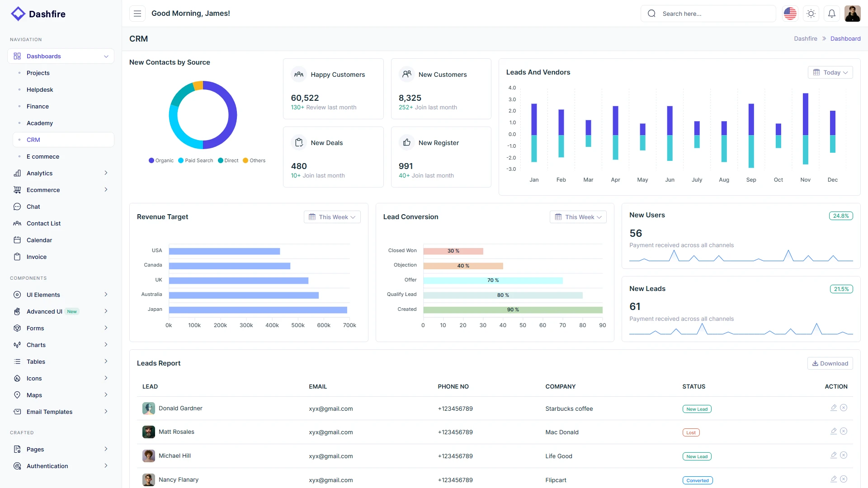
Task: Click the Authentication fingerprint icon
Action: 17,466
